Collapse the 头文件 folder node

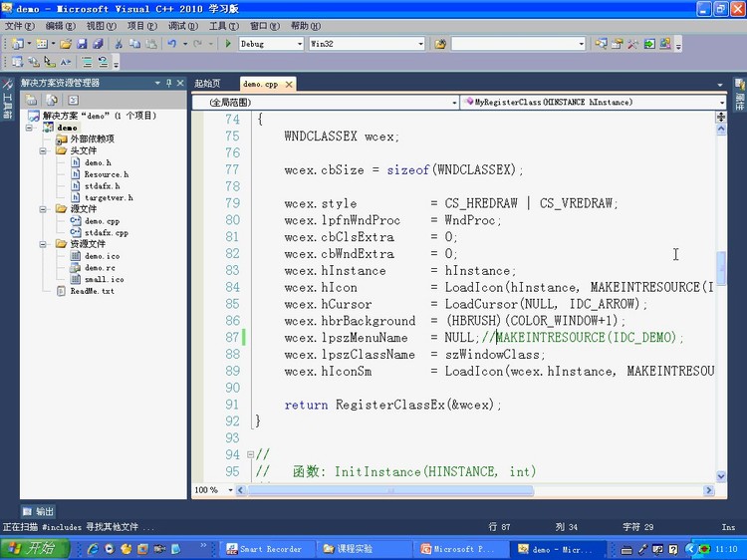coord(45,151)
